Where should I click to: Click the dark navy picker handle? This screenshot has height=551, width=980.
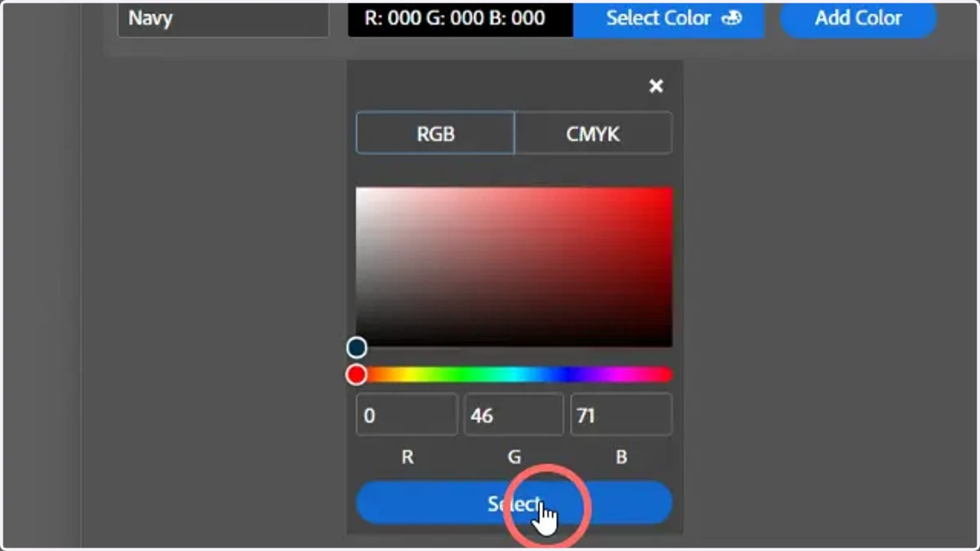coord(356,349)
